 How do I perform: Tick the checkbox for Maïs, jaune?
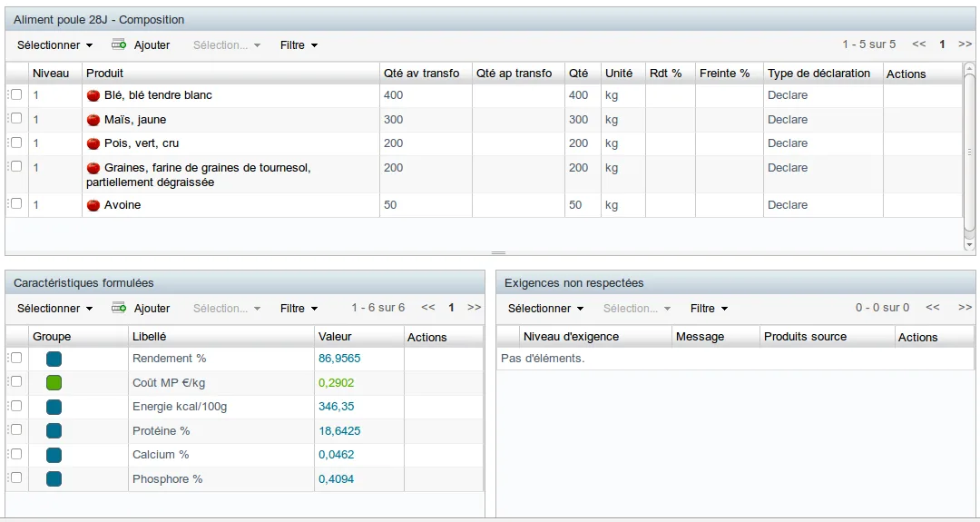coord(17,119)
